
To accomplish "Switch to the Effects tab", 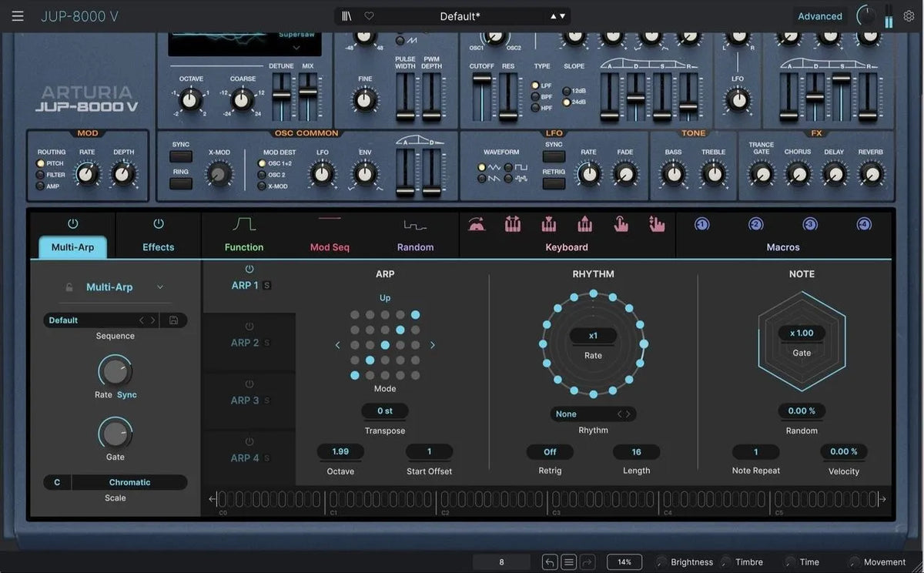I will [157, 246].
